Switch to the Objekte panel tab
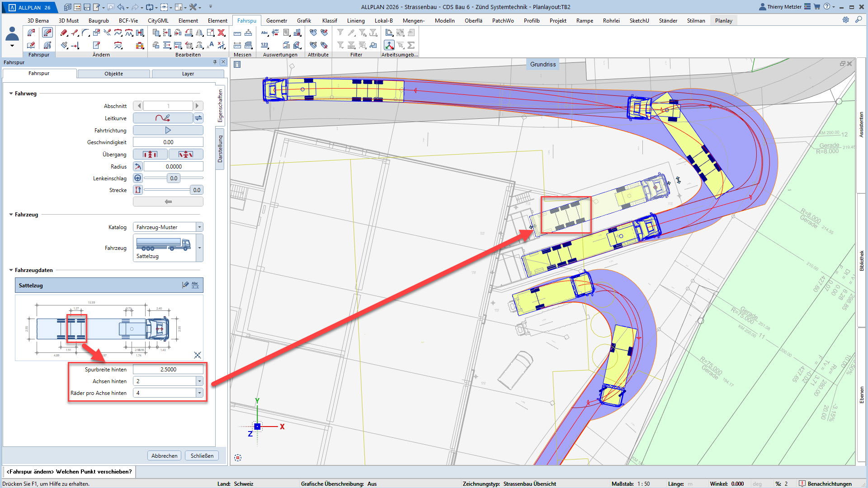Viewport: 868px width, 488px height. 113,74
